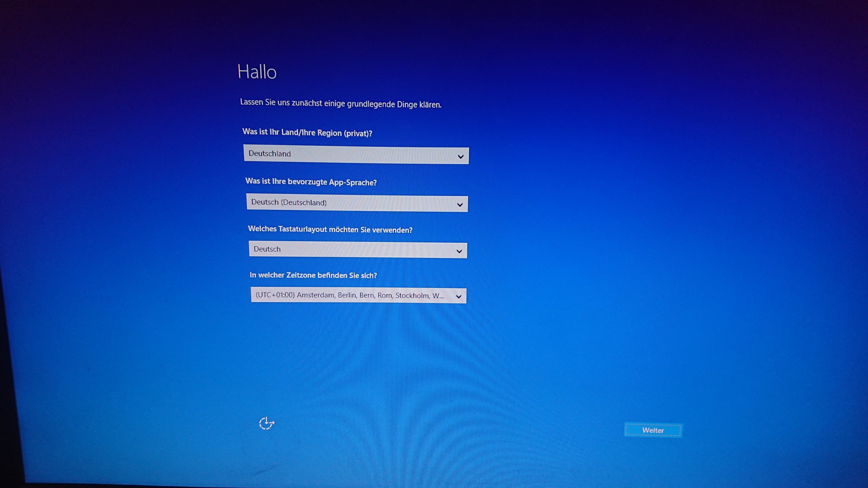Click the 'Welches Tastaturlayout' question label
This screenshot has height=488, width=868.
click(x=330, y=230)
